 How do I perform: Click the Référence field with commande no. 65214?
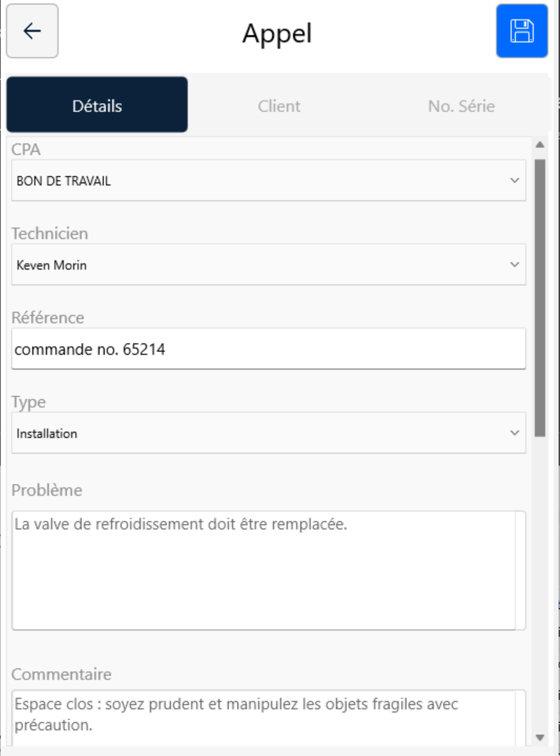(268, 349)
